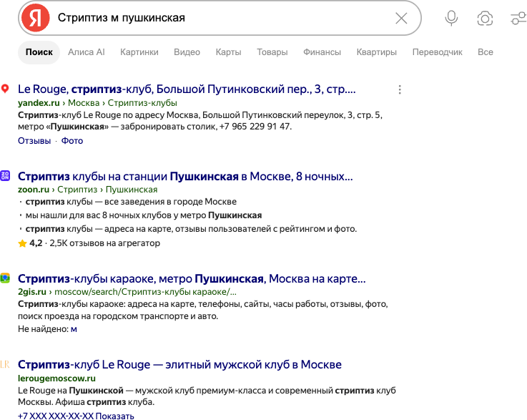
Task: Open the Фото sitelink
Action: (72, 140)
